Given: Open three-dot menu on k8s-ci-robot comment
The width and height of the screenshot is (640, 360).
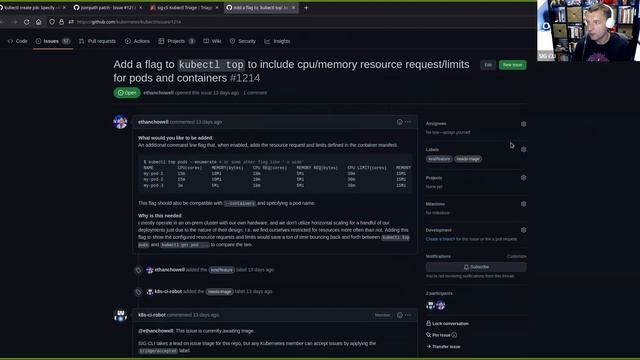Looking at the screenshot, I should (x=408, y=315).
